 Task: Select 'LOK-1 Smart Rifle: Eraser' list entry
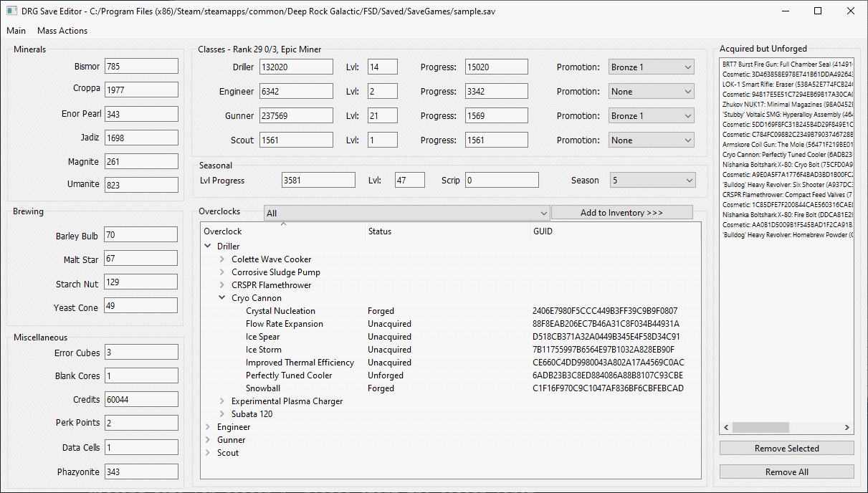pos(787,84)
